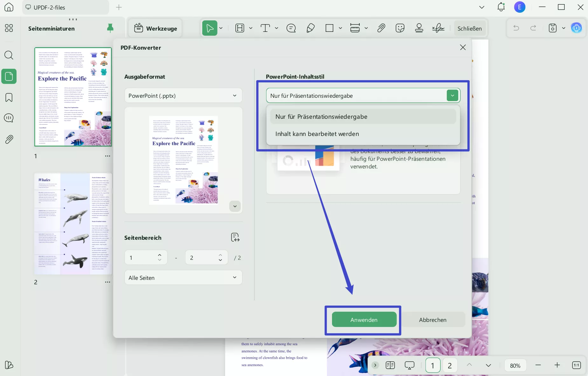
Task: Open the Ausgabeformat PowerPoint dropdown
Action: click(x=183, y=96)
